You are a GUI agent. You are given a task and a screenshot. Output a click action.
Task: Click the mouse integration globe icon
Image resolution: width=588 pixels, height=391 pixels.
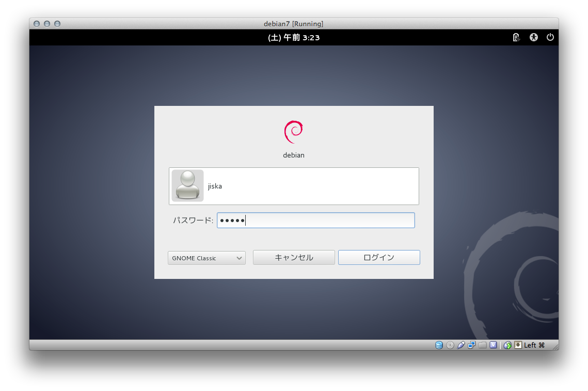507,345
